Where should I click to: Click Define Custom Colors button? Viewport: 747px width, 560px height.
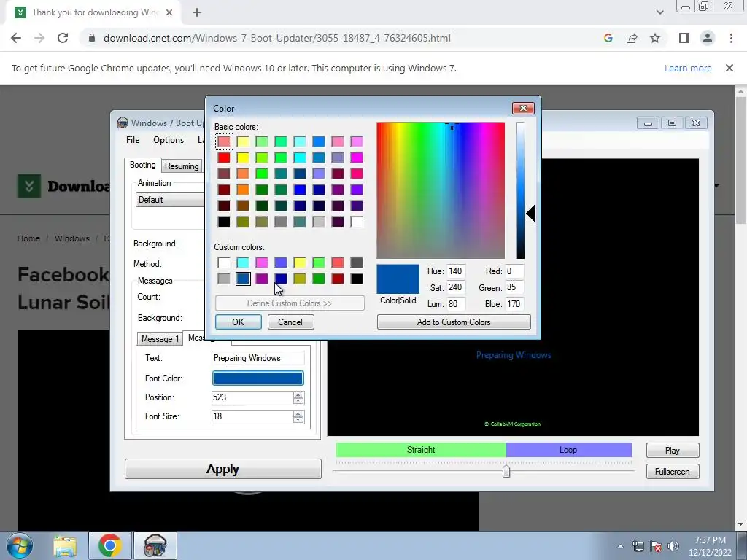pos(290,303)
